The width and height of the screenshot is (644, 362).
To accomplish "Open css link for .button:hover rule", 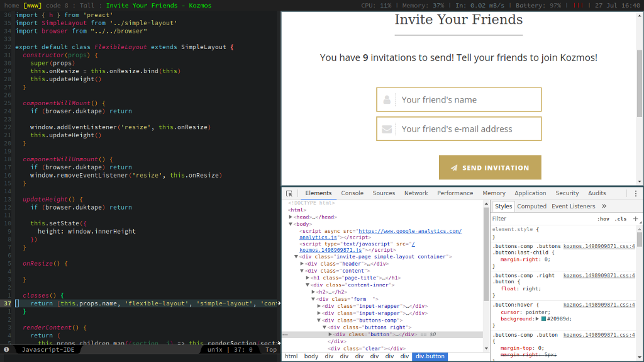I will 599,305.
